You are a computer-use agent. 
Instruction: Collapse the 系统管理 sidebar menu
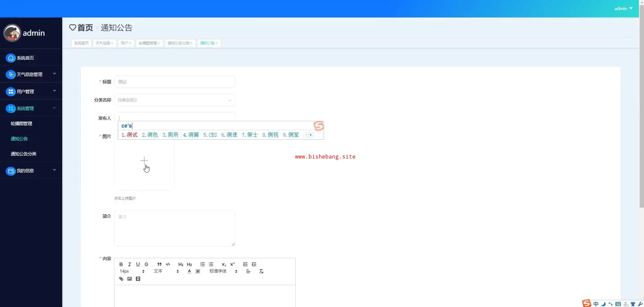click(x=31, y=108)
